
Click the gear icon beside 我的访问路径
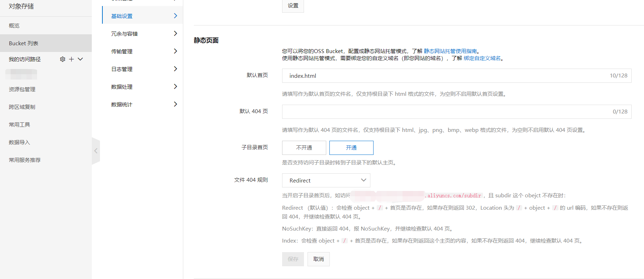click(62, 59)
